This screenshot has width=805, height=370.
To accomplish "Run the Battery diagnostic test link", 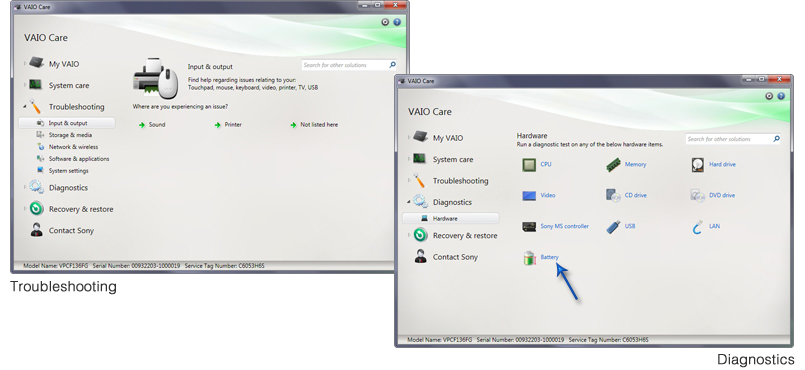I will pyautogui.click(x=549, y=257).
